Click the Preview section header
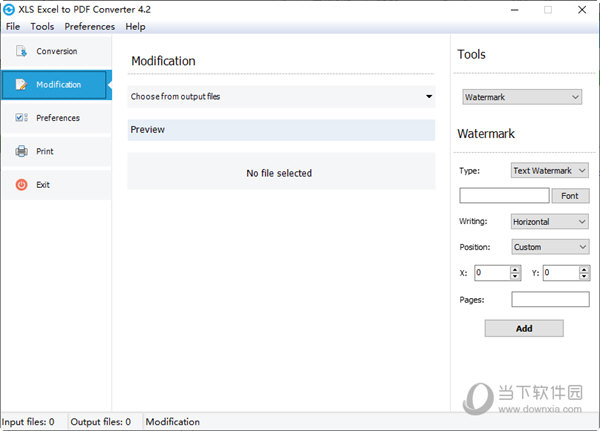Image resolution: width=600 pixels, height=431 pixels. tap(281, 130)
